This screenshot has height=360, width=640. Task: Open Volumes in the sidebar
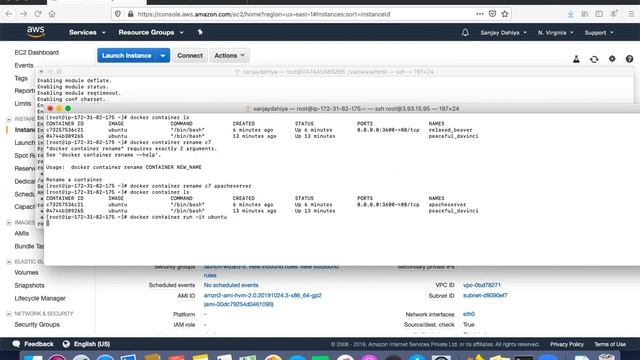(x=26, y=272)
